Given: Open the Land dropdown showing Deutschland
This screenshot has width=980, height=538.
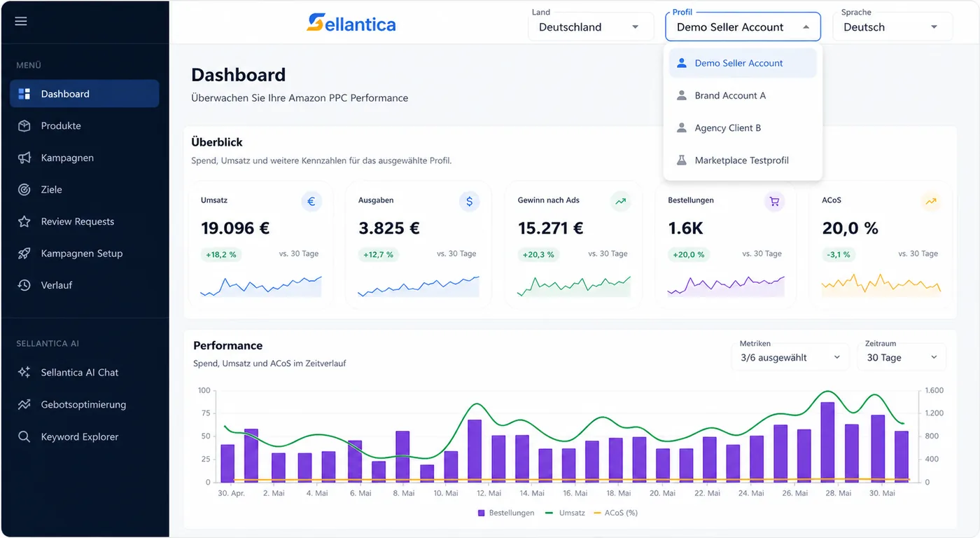Looking at the screenshot, I should click(x=589, y=27).
